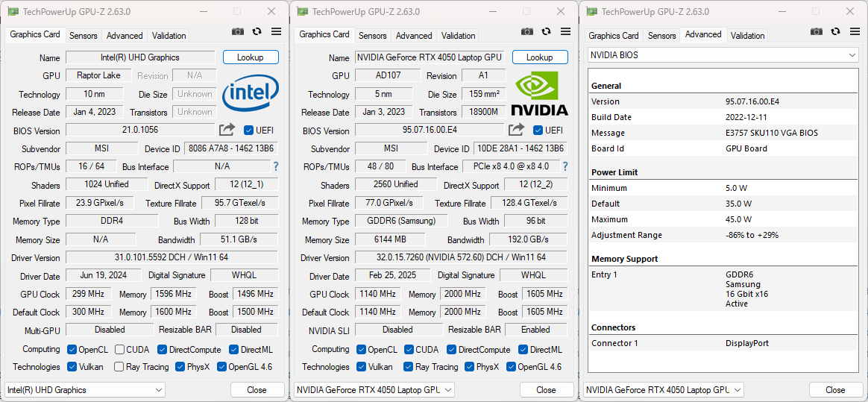Click question mark beside PCIe x8 4.0
Viewport: 868px width, 402px height.
pyautogui.click(x=565, y=166)
